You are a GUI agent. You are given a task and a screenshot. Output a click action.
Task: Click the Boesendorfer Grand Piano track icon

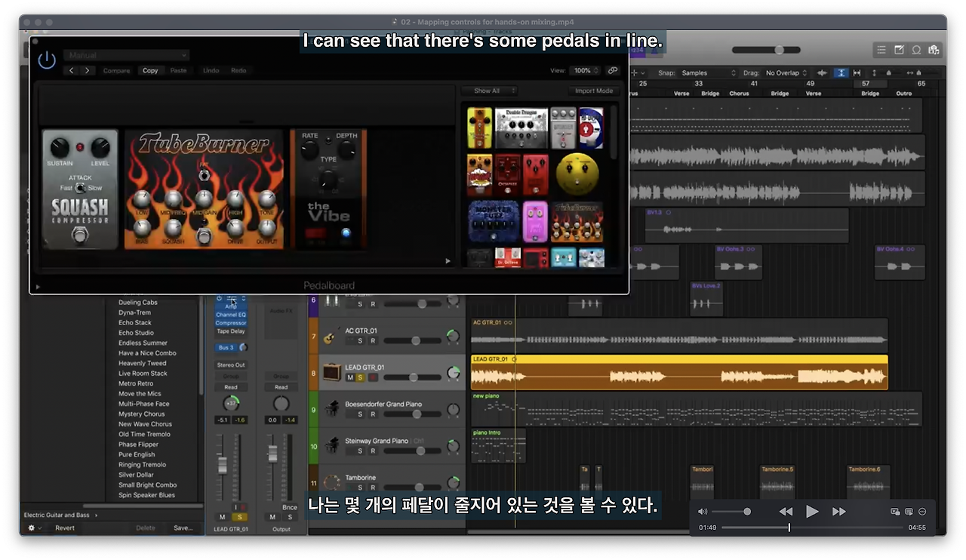[x=331, y=409]
